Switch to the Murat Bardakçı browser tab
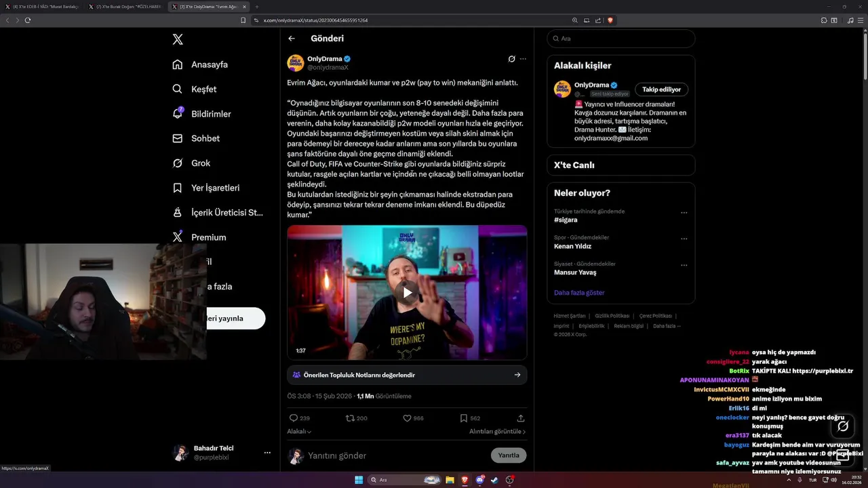 pos(45,6)
